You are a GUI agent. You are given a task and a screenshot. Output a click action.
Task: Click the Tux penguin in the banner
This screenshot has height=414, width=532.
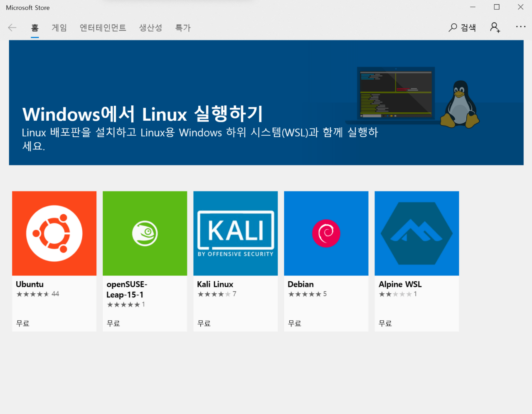pyautogui.click(x=459, y=104)
